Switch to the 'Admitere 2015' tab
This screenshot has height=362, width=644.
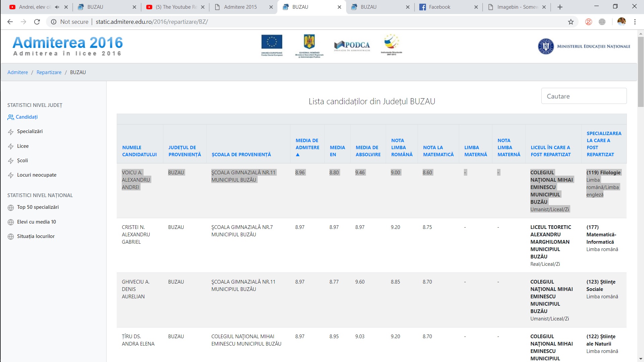coord(240,7)
